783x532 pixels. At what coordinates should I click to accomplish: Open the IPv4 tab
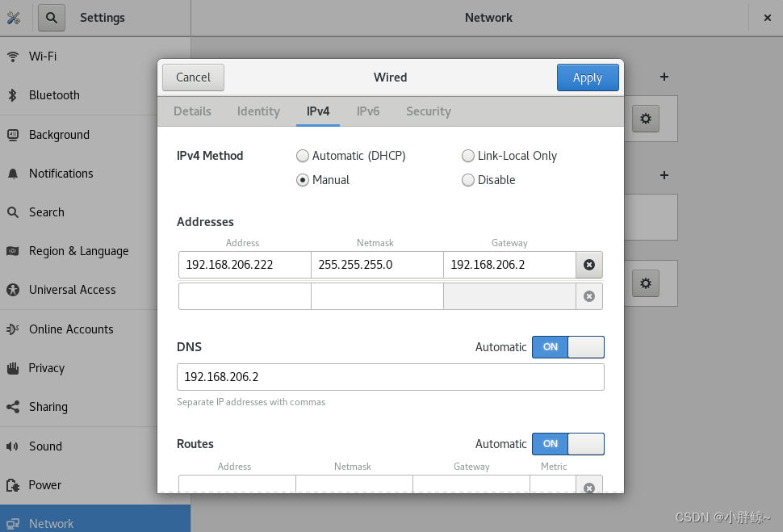point(318,111)
